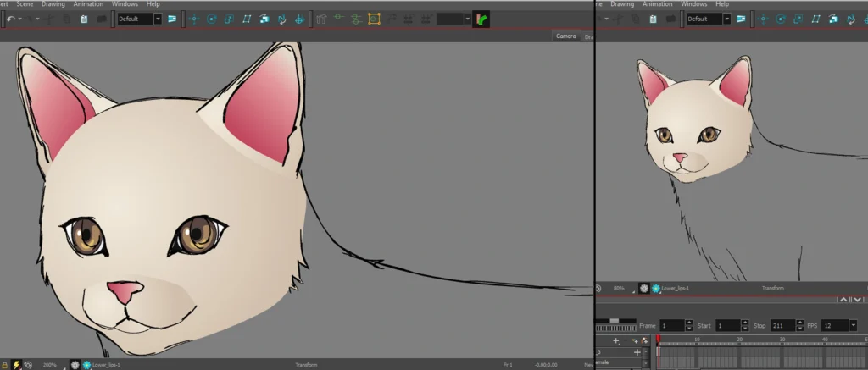The width and height of the screenshot is (868, 370).
Task: Open Redo history dropdown arrow
Action: tap(37, 19)
